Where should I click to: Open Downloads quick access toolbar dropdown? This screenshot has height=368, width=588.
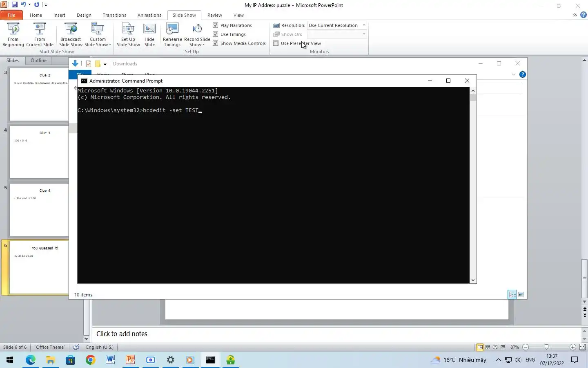click(105, 64)
